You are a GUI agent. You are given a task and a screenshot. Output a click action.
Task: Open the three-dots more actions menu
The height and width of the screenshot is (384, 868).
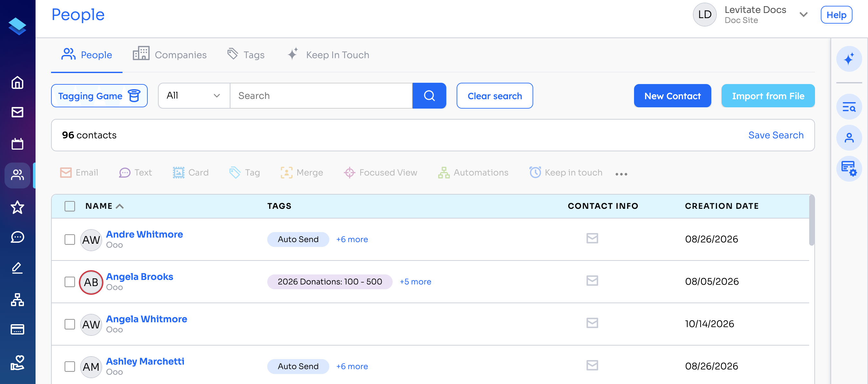tap(621, 174)
